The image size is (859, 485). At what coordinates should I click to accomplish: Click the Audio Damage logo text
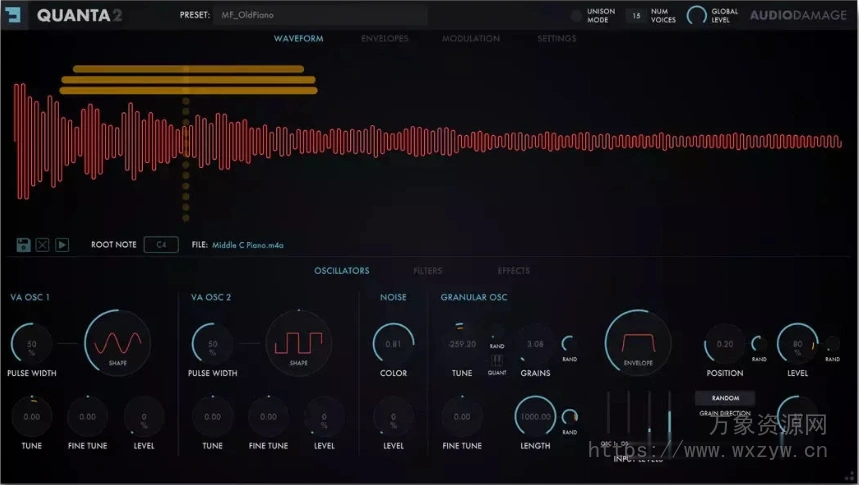[x=798, y=15]
